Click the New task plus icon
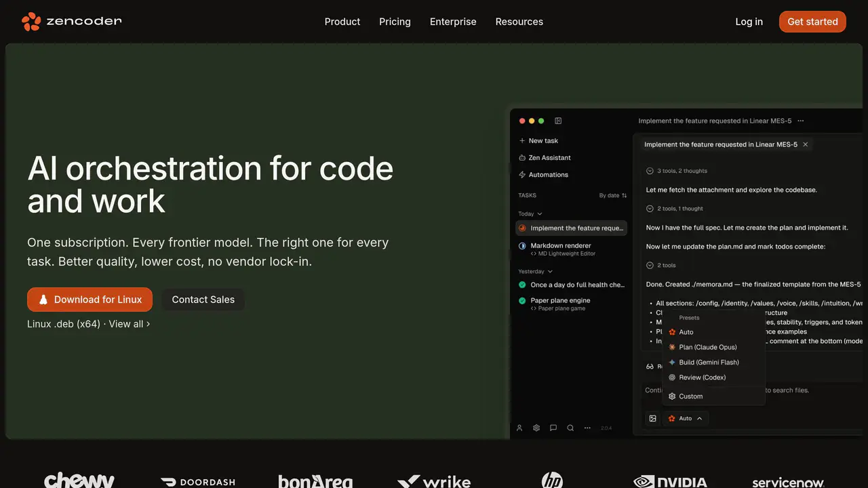The height and width of the screenshot is (488, 868). [x=522, y=141]
